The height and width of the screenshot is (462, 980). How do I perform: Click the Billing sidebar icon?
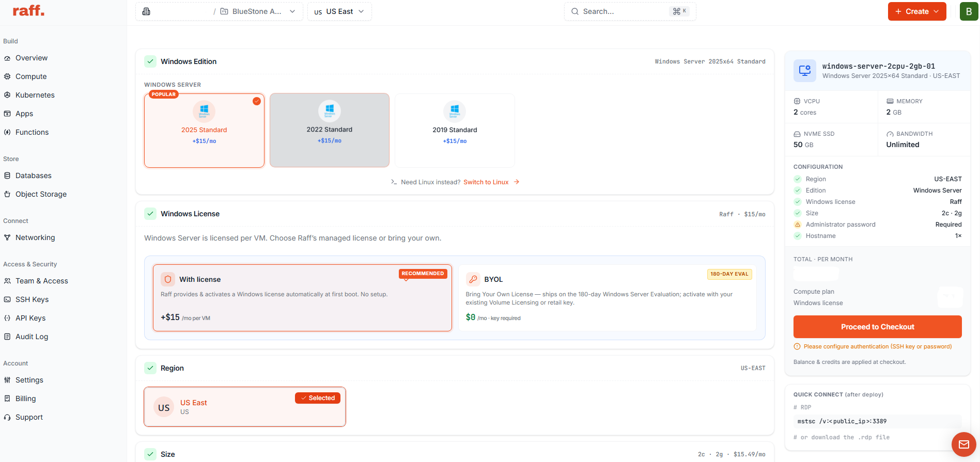click(7, 399)
